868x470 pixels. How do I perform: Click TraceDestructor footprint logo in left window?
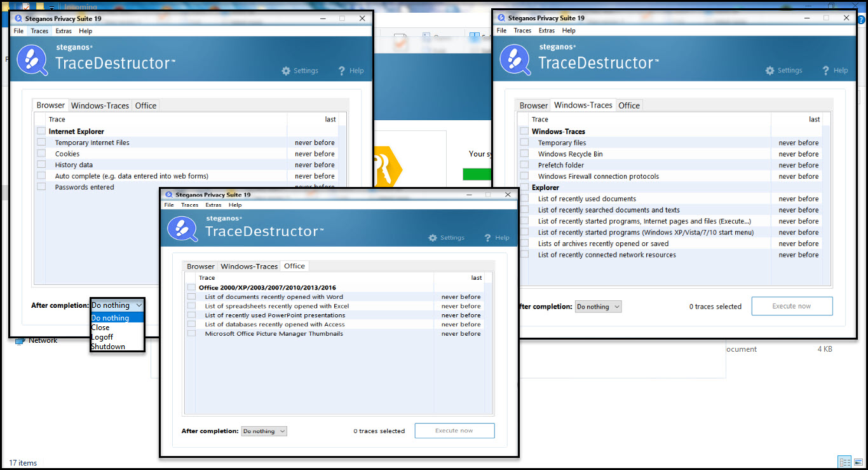32,61
